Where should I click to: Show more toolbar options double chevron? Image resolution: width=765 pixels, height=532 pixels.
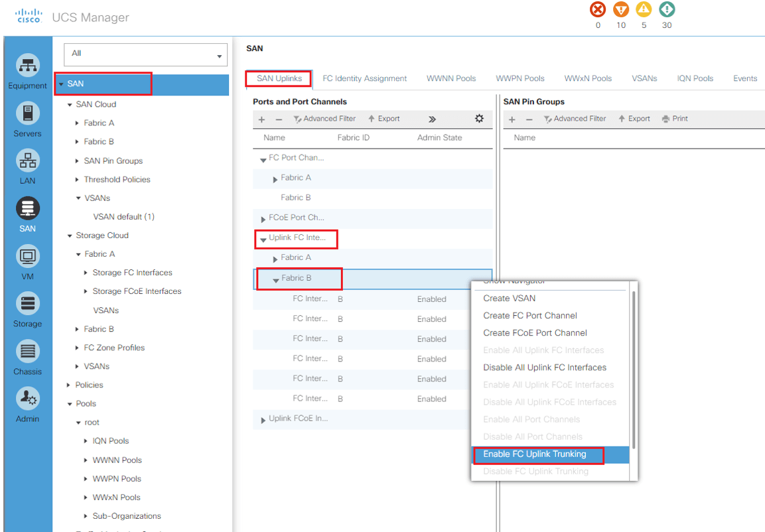click(x=432, y=119)
